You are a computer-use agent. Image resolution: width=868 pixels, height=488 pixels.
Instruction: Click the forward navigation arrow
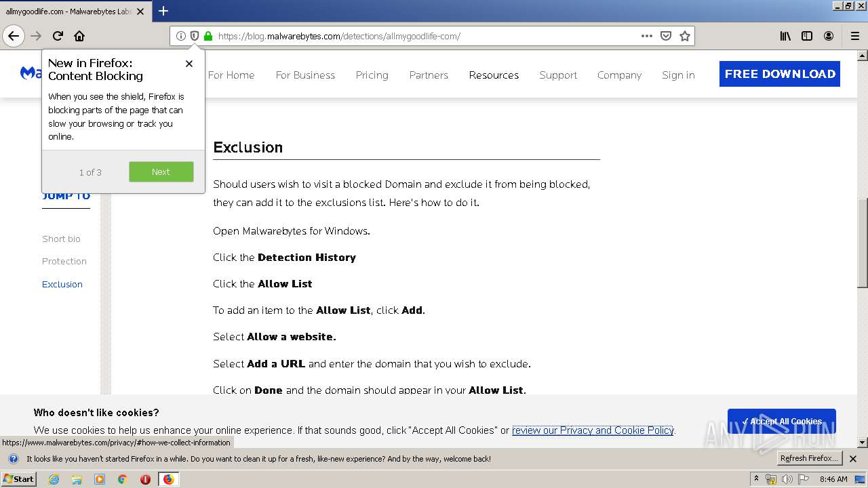(37, 36)
